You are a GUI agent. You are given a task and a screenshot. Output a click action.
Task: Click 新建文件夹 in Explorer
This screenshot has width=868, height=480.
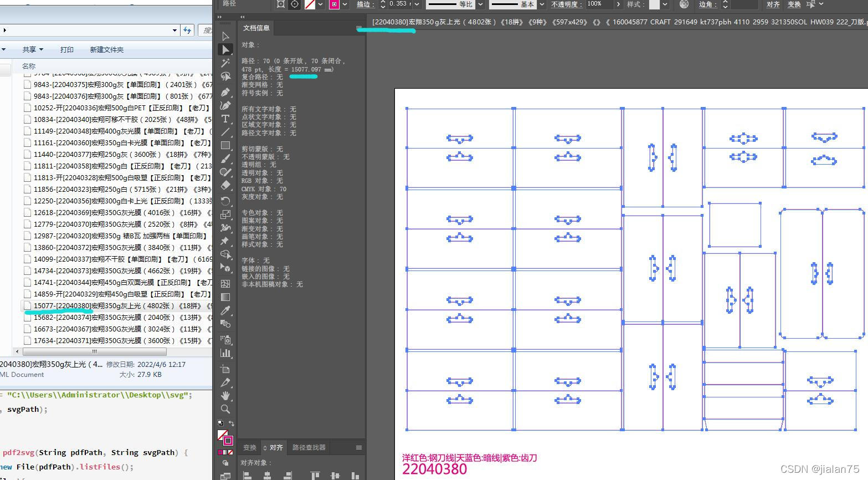pos(106,49)
